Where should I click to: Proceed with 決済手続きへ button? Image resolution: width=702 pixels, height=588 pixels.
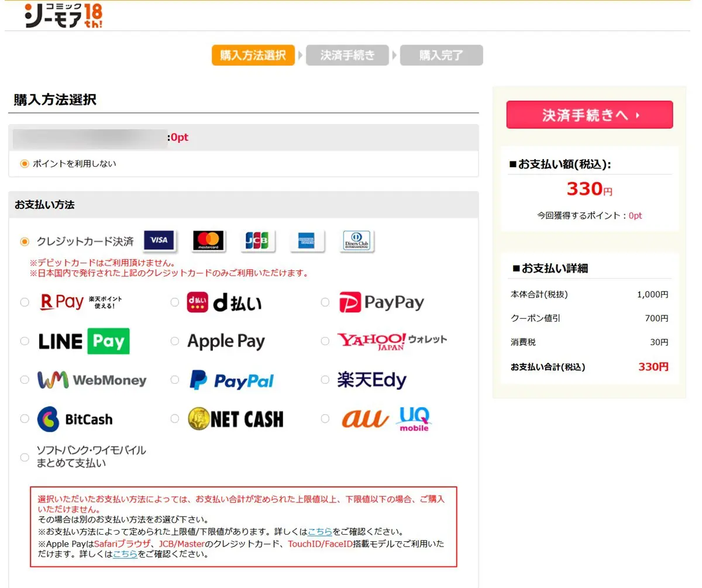coord(590,115)
